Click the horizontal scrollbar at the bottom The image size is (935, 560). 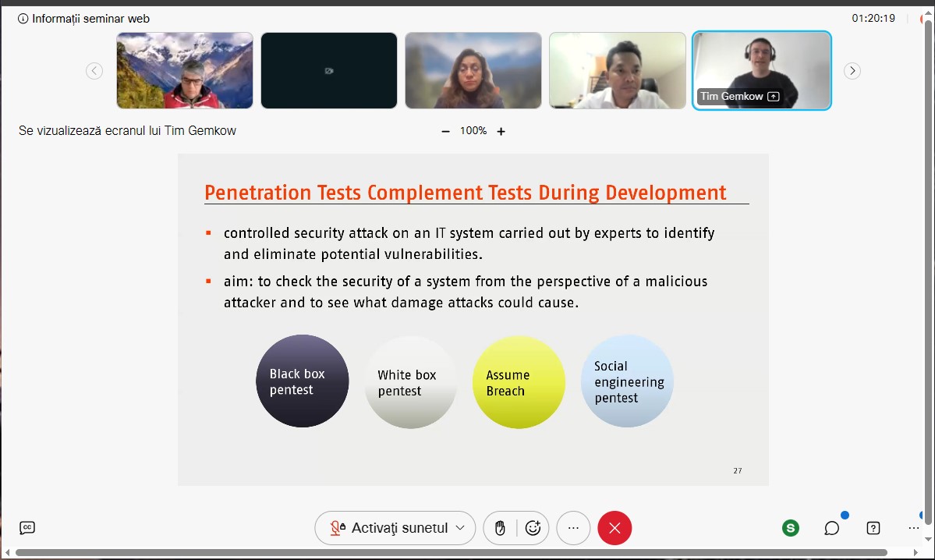(x=452, y=553)
